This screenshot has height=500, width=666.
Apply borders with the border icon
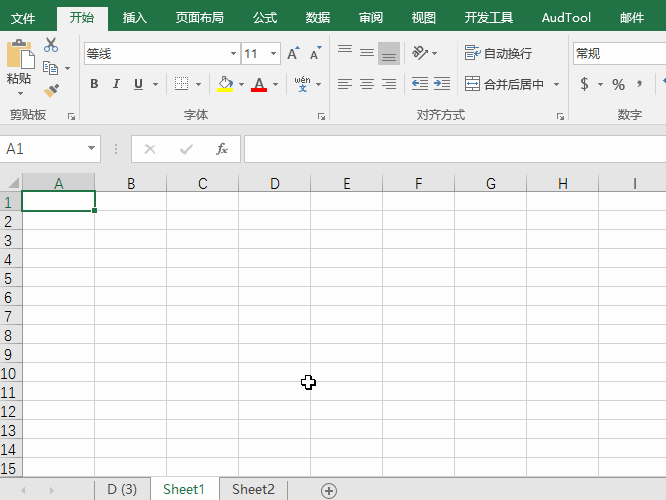click(181, 84)
